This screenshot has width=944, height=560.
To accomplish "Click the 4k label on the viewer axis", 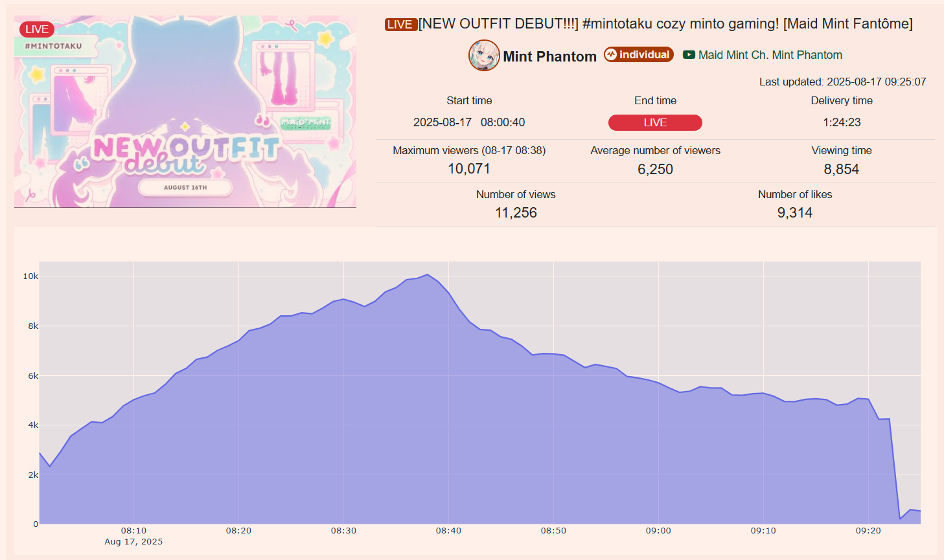I will click(33, 425).
